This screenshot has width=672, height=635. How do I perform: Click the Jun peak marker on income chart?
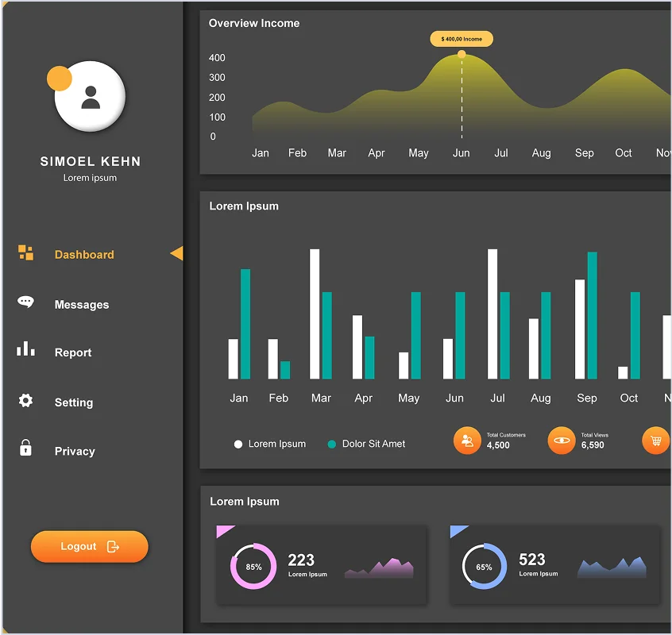[462, 54]
